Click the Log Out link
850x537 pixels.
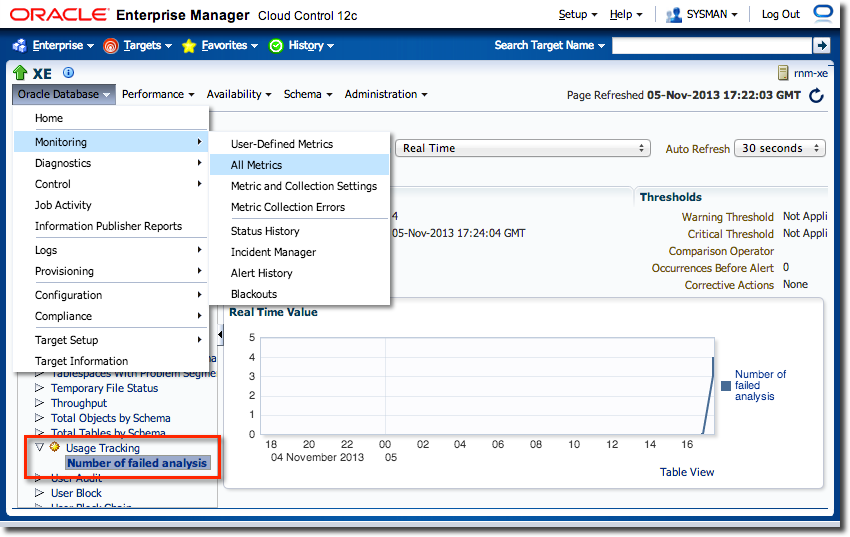[x=780, y=14]
